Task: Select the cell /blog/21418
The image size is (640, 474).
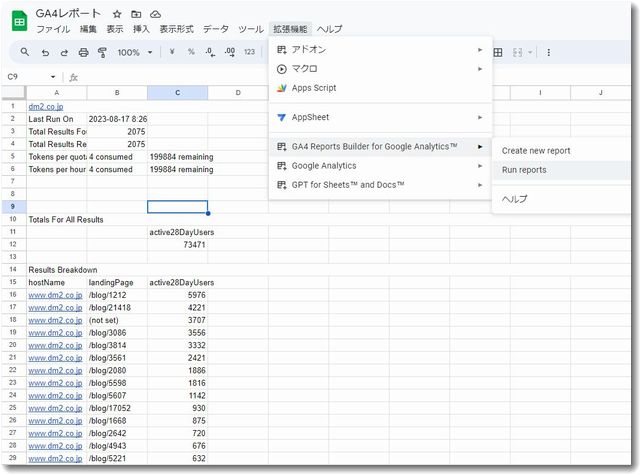Action: (x=117, y=307)
